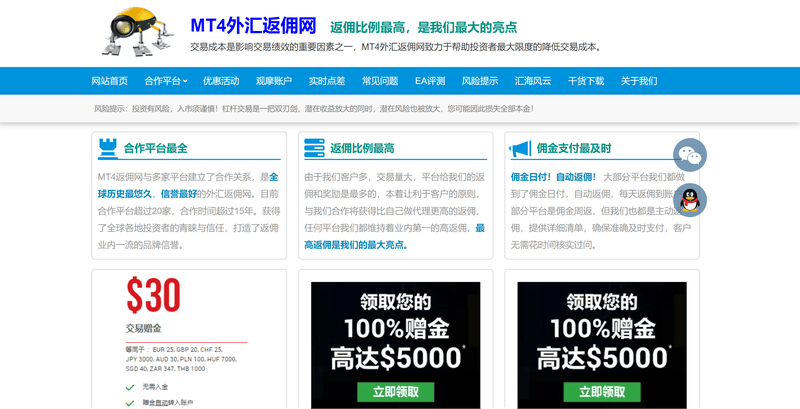This screenshot has width=800, height=409.
Task: Click the 无需入金 list item
Action: pos(155,388)
